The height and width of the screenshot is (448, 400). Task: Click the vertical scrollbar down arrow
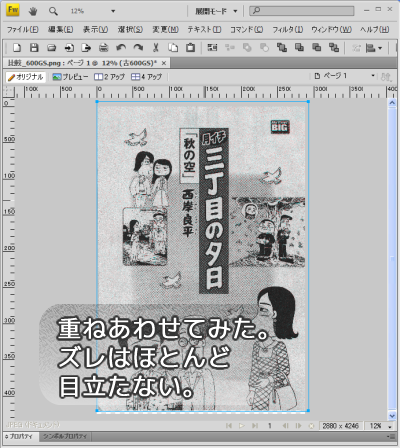pyautogui.click(x=392, y=415)
